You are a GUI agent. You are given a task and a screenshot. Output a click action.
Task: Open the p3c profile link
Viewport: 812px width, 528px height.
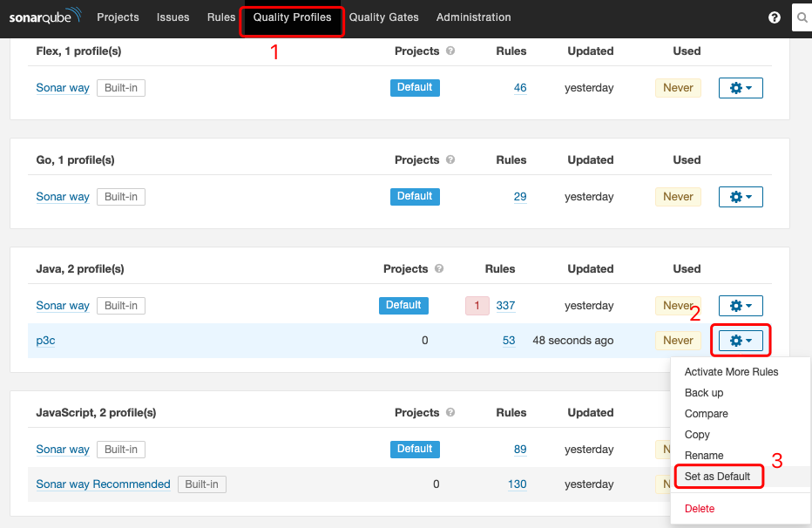pos(44,340)
